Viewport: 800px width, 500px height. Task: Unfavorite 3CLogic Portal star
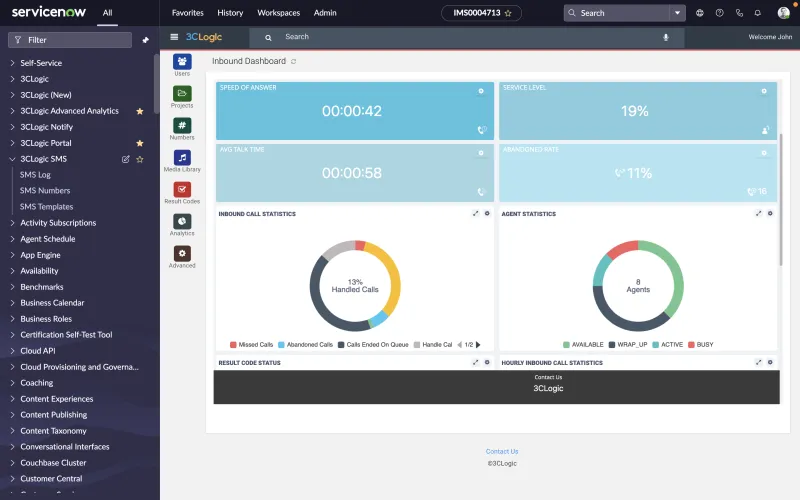tap(140, 143)
